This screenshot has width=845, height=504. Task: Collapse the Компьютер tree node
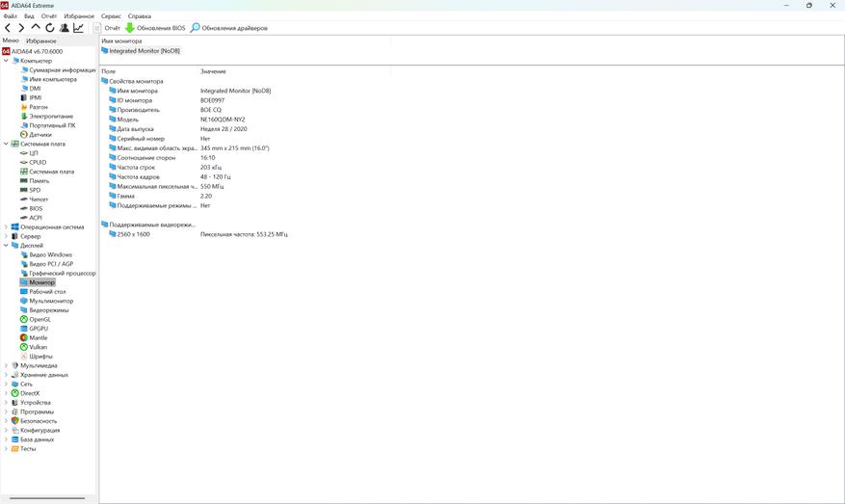[x=6, y=61]
